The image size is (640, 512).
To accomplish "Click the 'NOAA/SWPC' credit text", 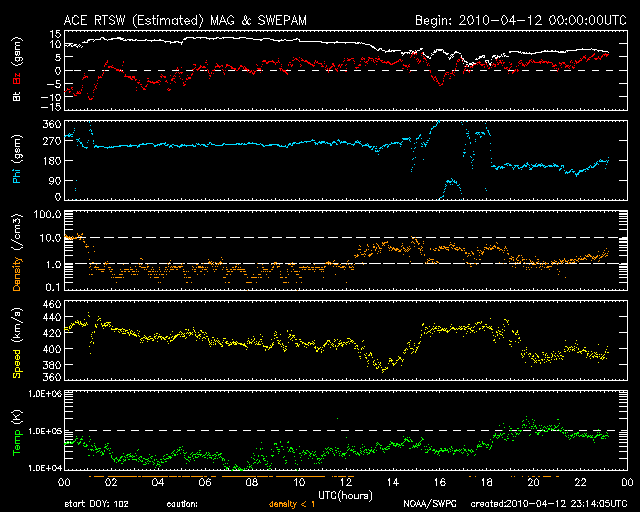I will click(x=430, y=504).
